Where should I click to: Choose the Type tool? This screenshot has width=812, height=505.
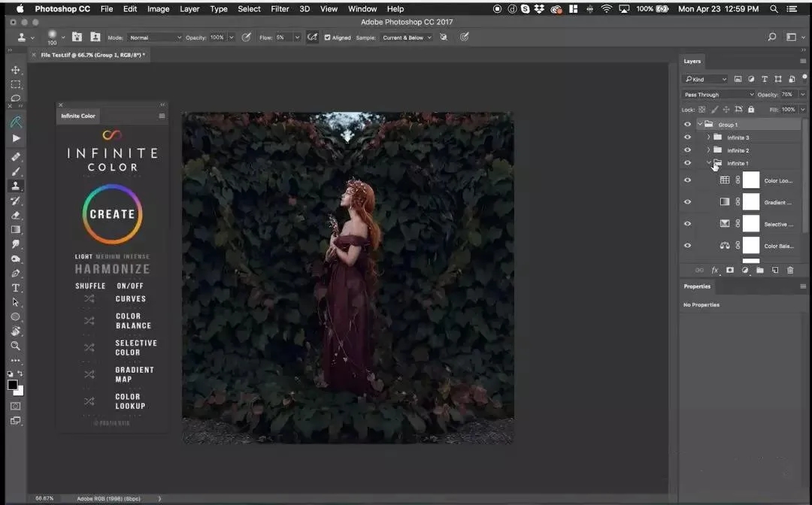[16, 288]
